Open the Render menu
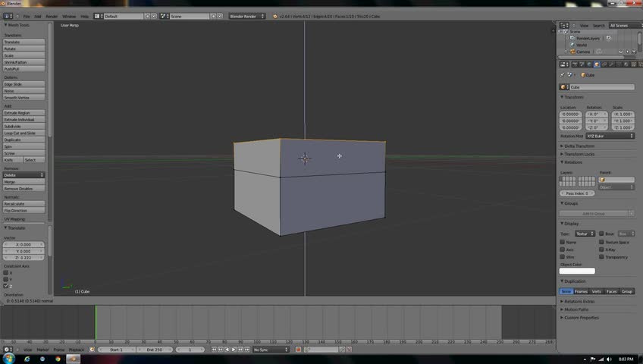This screenshot has height=364, width=643. (52, 17)
